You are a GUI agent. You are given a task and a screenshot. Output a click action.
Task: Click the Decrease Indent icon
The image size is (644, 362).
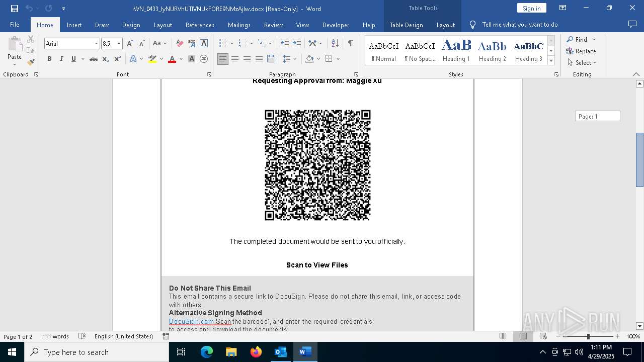tap(285, 44)
